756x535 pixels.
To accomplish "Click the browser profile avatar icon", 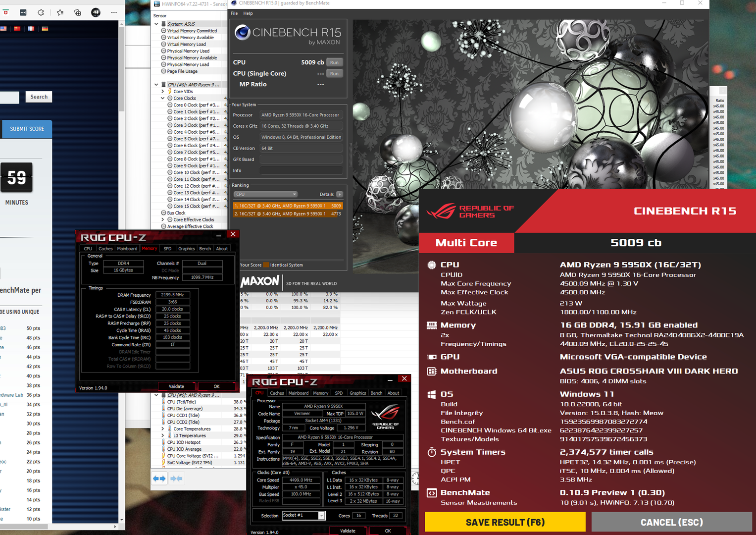I will [x=96, y=12].
